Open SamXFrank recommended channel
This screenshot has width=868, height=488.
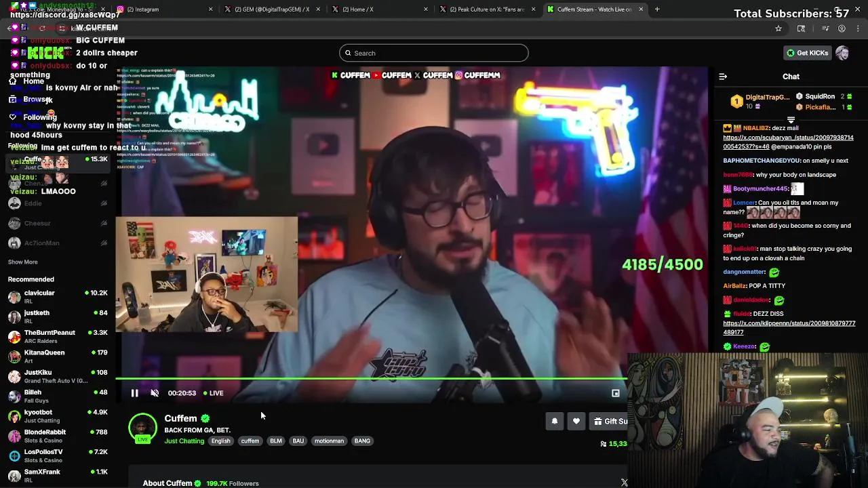pyautogui.click(x=58, y=475)
